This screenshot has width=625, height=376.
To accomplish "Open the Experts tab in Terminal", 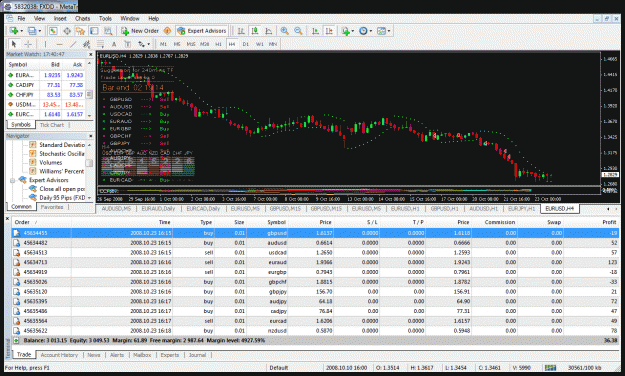I will (x=170, y=355).
